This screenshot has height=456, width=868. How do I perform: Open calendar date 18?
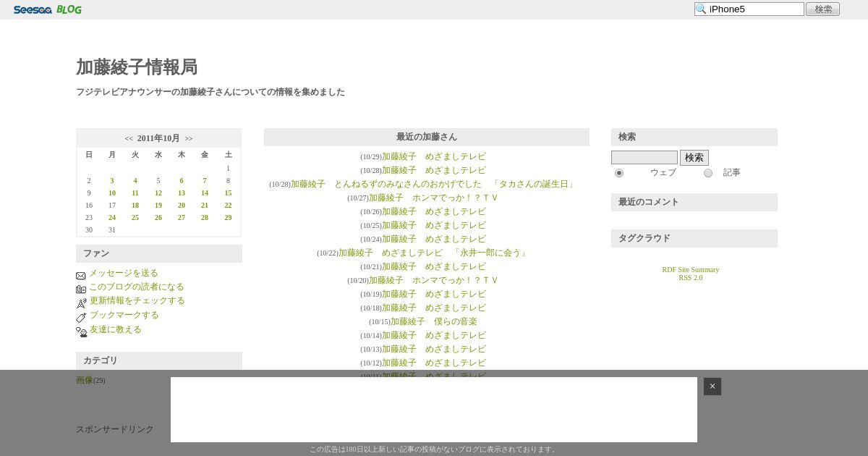pos(135,206)
